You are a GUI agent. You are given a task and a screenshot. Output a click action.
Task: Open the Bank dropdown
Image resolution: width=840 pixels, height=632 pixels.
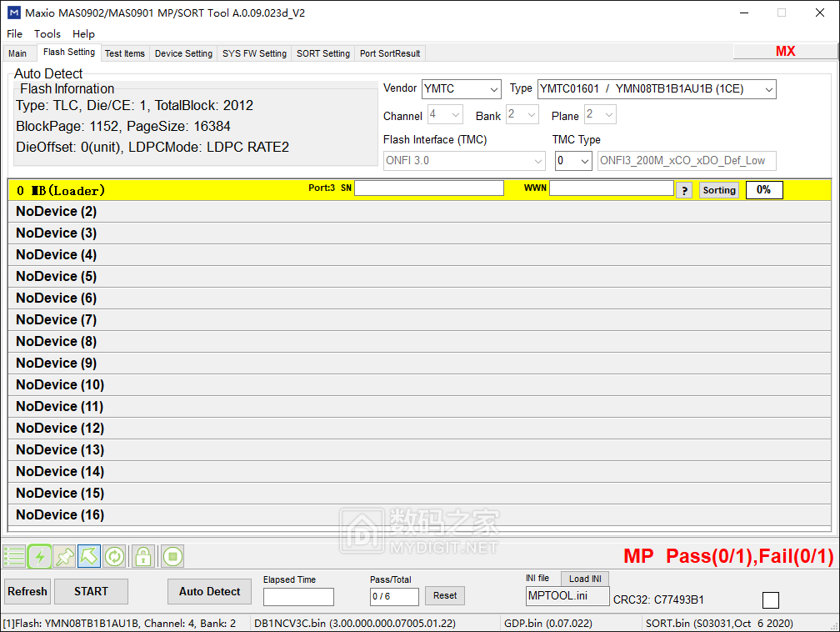522,115
